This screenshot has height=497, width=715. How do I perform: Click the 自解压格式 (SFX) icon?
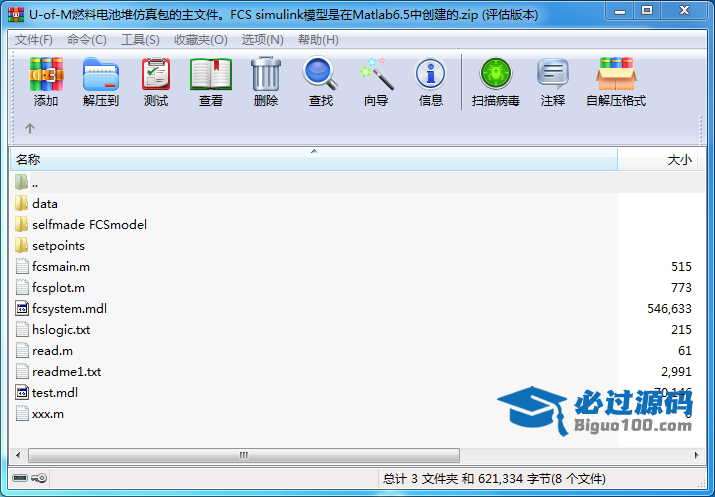coord(615,81)
